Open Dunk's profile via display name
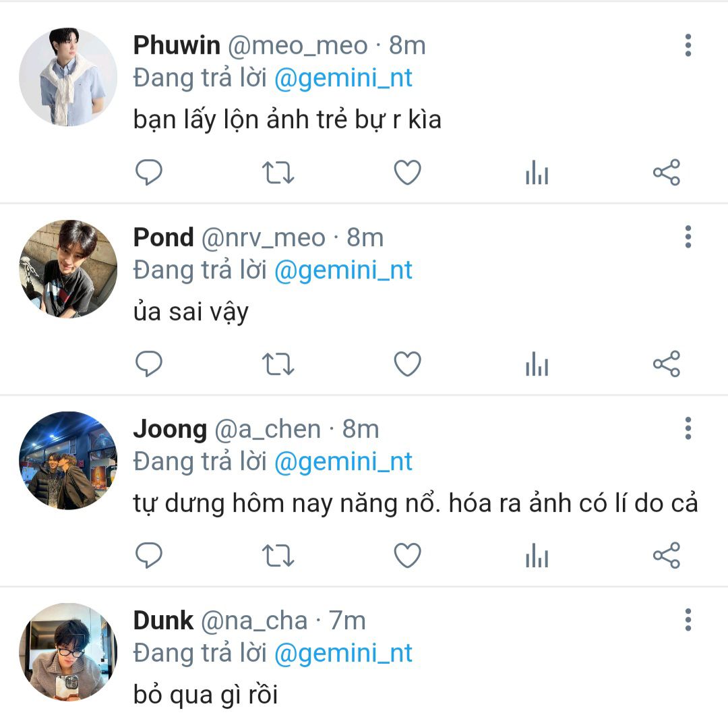728x721 pixels. (x=163, y=621)
